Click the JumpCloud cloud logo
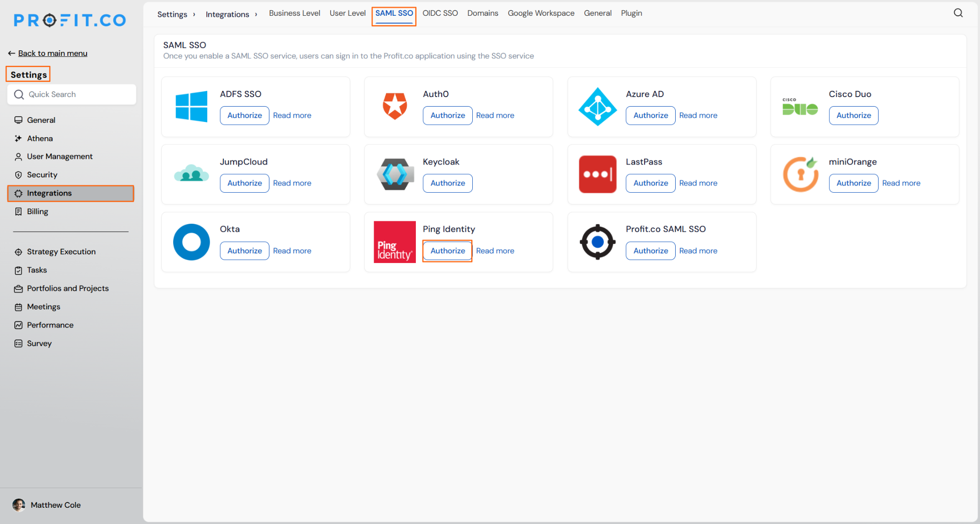Viewport: 980px width, 524px height. 191,173
